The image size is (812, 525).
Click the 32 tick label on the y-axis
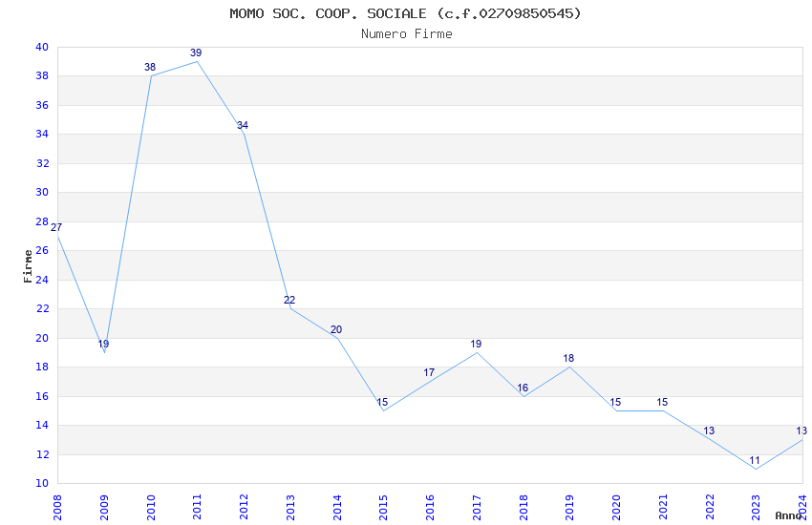[42, 163]
